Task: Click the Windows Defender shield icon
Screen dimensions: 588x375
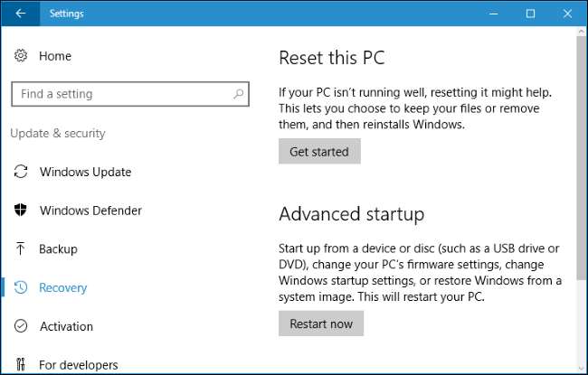Action: point(21,211)
